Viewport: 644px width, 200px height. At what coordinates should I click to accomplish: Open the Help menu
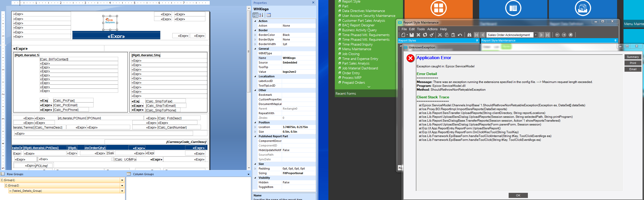[x=444, y=29]
